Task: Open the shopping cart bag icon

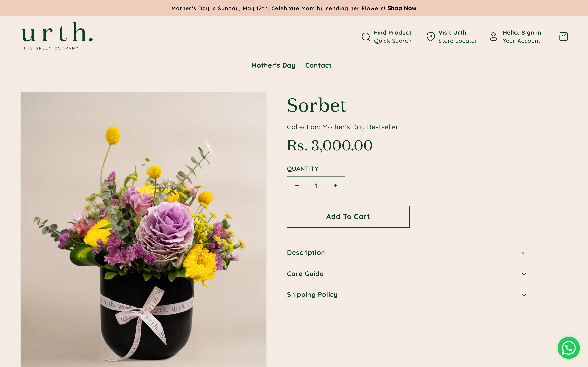Action: [563, 36]
